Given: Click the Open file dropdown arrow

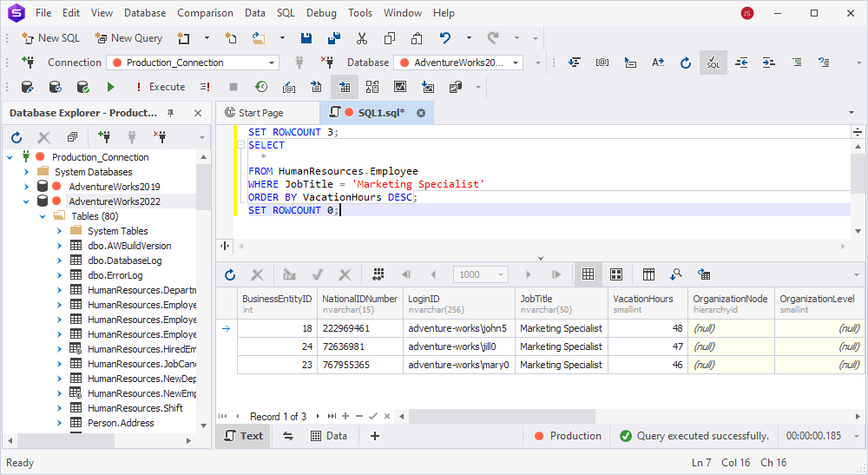Looking at the screenshot, I should (x=282, y=38).
